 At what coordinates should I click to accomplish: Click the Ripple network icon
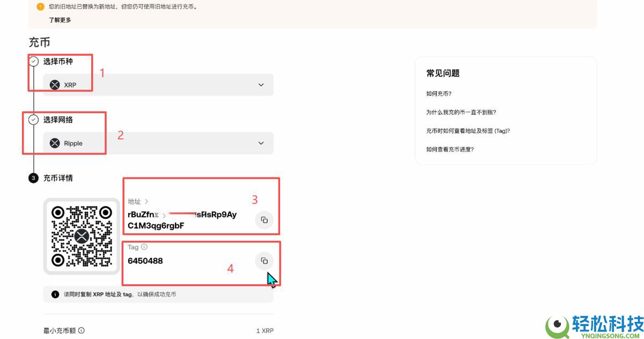pos(54,143)
